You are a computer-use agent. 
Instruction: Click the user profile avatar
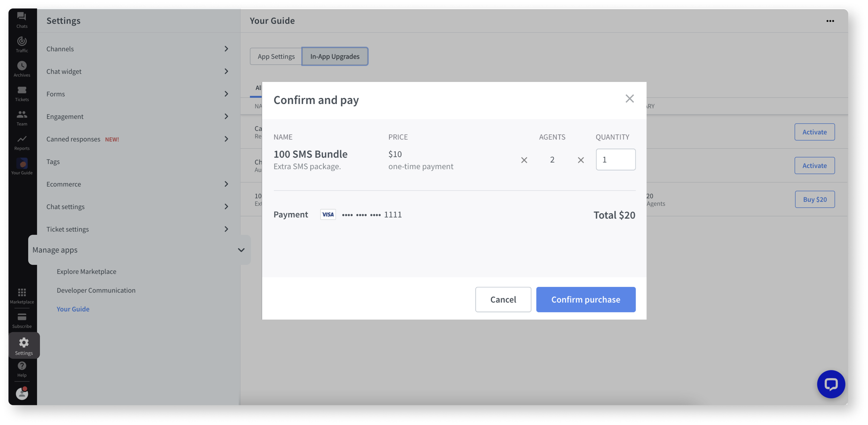(22, 393)
